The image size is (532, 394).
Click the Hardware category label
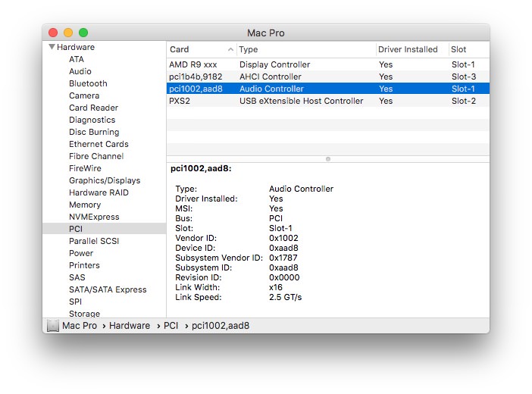(76, 47)
